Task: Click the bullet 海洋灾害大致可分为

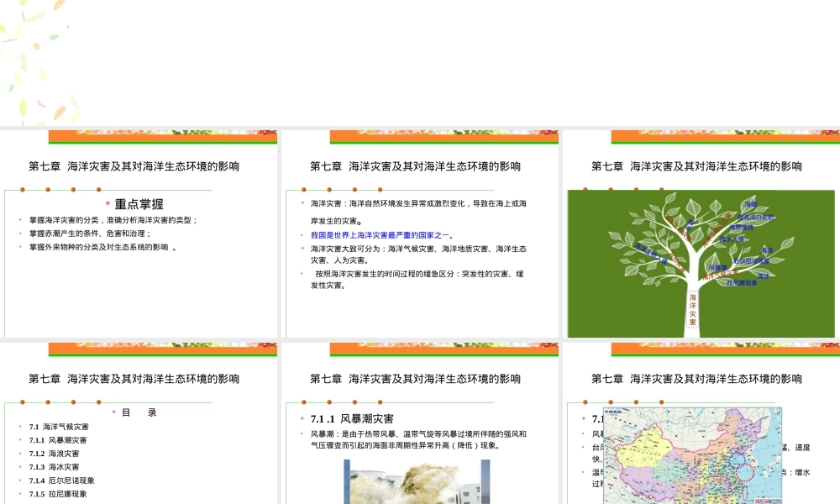Action: coord(418,255)
